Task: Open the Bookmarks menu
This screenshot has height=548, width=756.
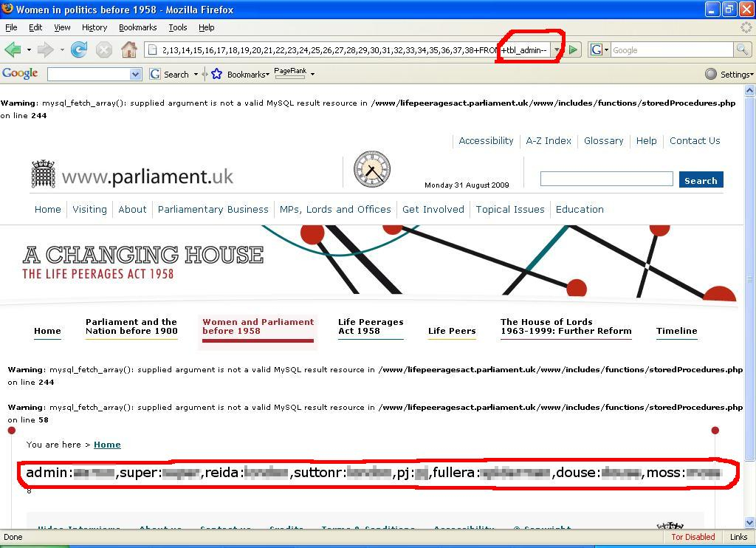Action: (x=137, y=27)
